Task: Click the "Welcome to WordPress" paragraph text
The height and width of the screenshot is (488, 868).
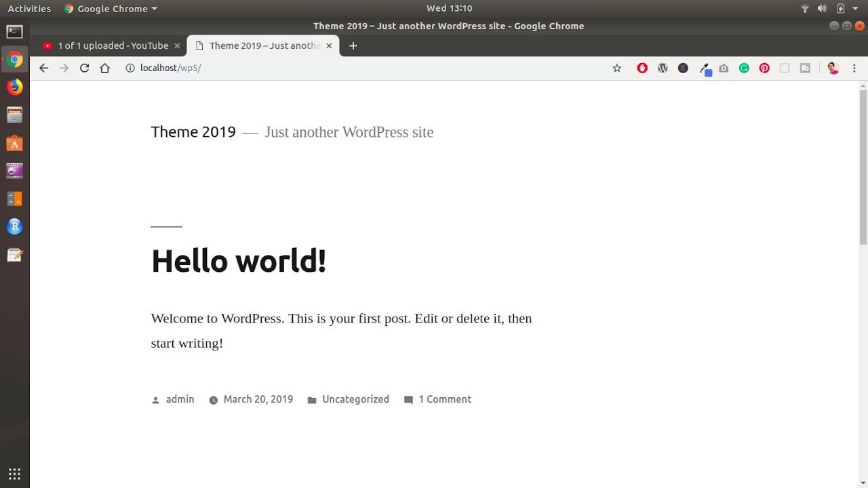Action: [x=341, y=330]
